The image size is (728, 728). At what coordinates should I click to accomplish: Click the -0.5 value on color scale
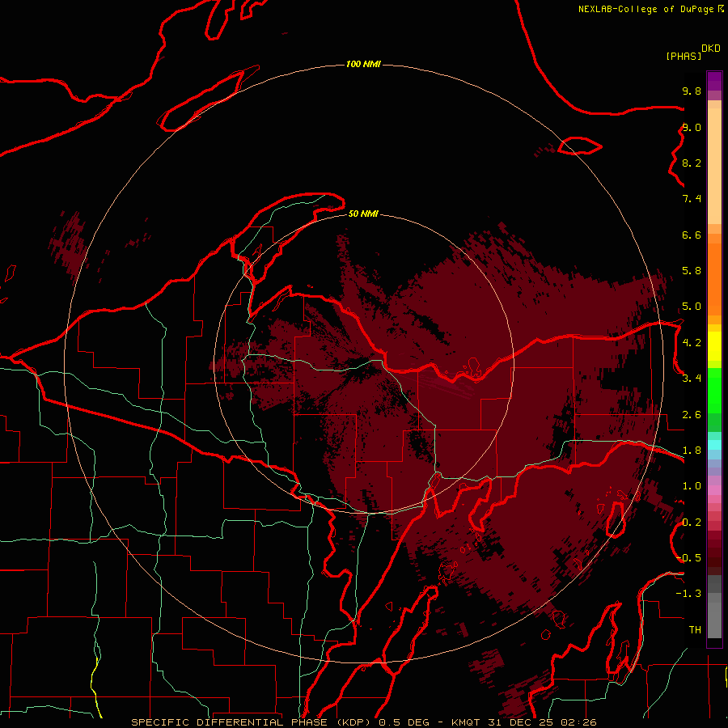688,558
